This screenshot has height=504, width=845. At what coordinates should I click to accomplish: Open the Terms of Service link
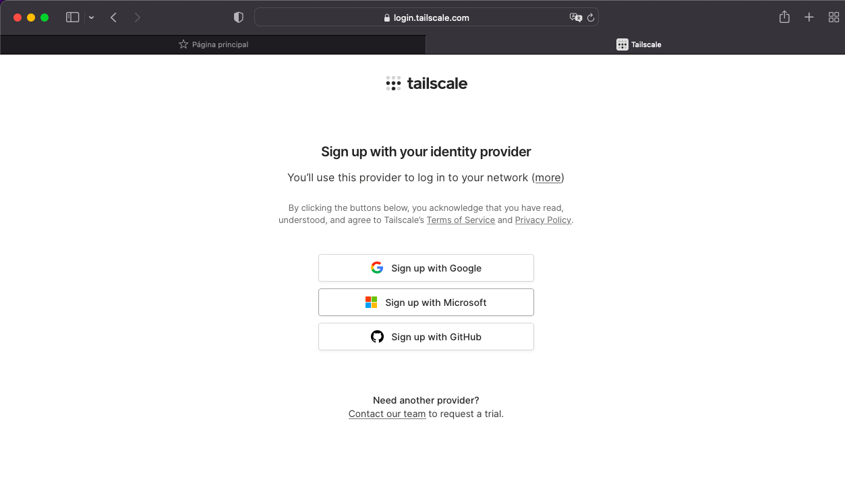[461, 220]
